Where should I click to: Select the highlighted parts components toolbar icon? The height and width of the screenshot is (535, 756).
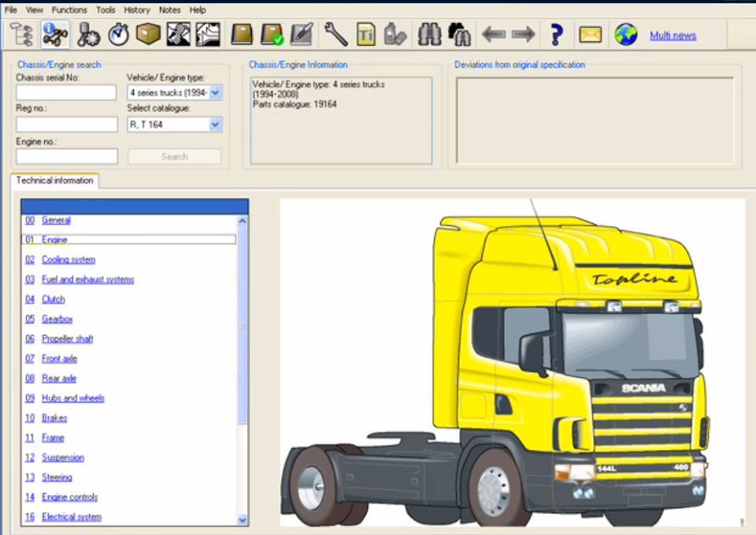(x=55, y=35)
